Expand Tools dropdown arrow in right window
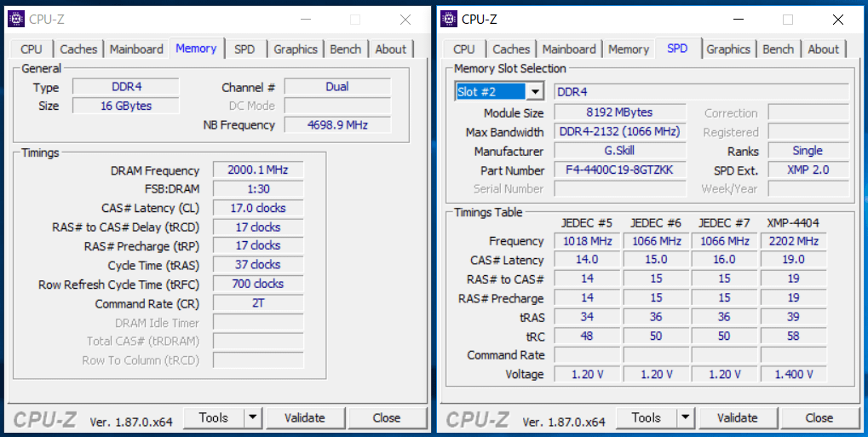This screenshot has width=868, height=437. pyautogui.click(x=686, y=417)
